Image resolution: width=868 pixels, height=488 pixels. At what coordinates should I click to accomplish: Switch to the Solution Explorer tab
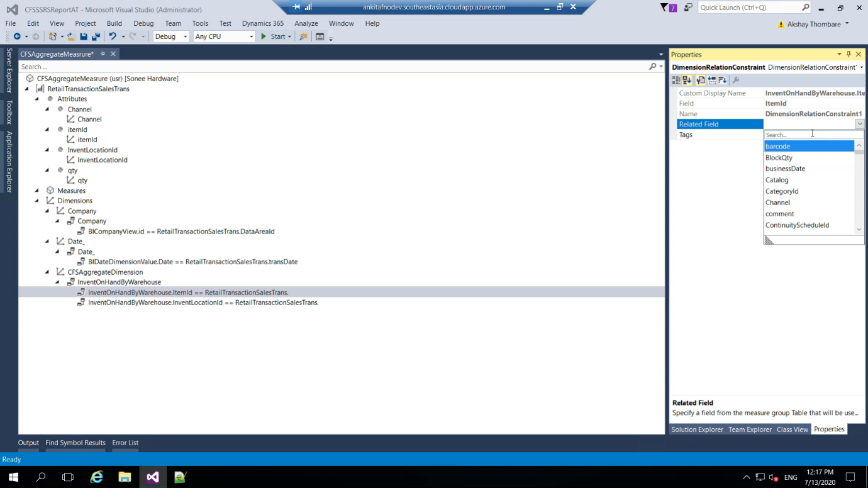(x=697, y=430)
